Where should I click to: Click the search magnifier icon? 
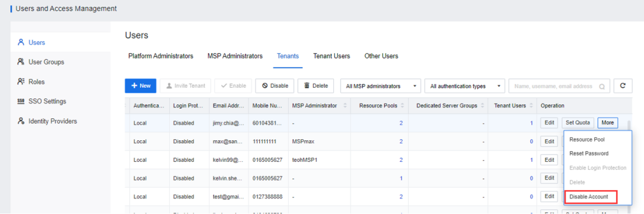tap(602, 87)
